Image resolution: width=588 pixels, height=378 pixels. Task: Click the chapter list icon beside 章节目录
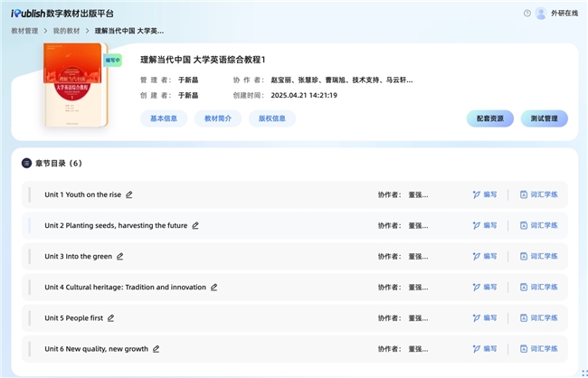(26, 164)
